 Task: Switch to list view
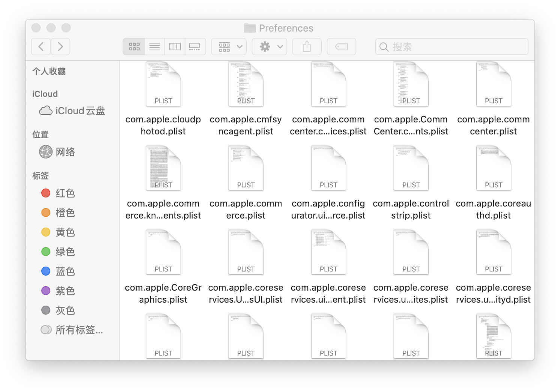click(x=155, y=47)
